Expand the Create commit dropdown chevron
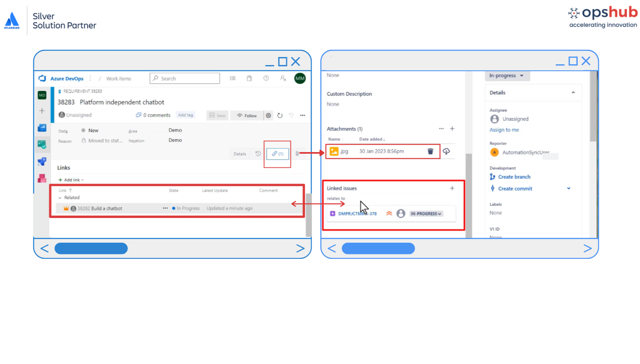The height and width of the screenshot is (364, 640). tap(569, 188)
